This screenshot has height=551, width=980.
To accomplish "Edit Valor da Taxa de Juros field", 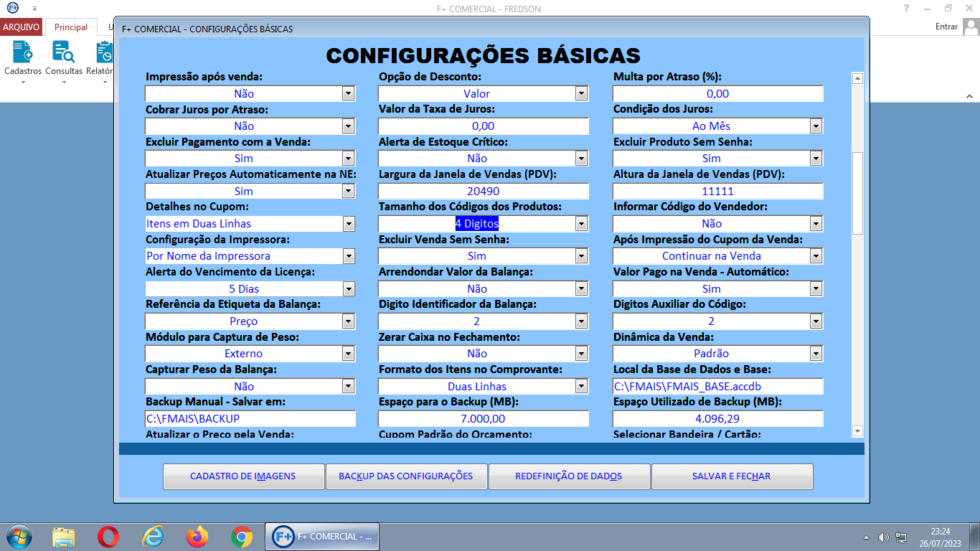I will point(484,126).
